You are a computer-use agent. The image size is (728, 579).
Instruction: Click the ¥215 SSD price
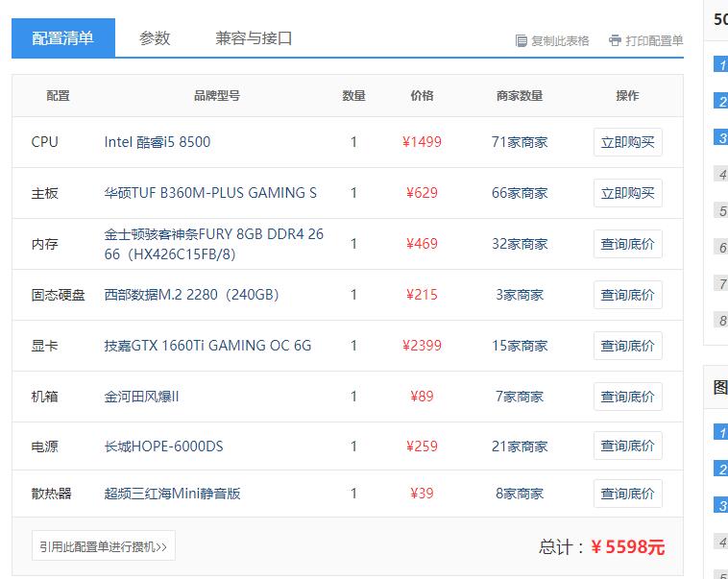422,295
